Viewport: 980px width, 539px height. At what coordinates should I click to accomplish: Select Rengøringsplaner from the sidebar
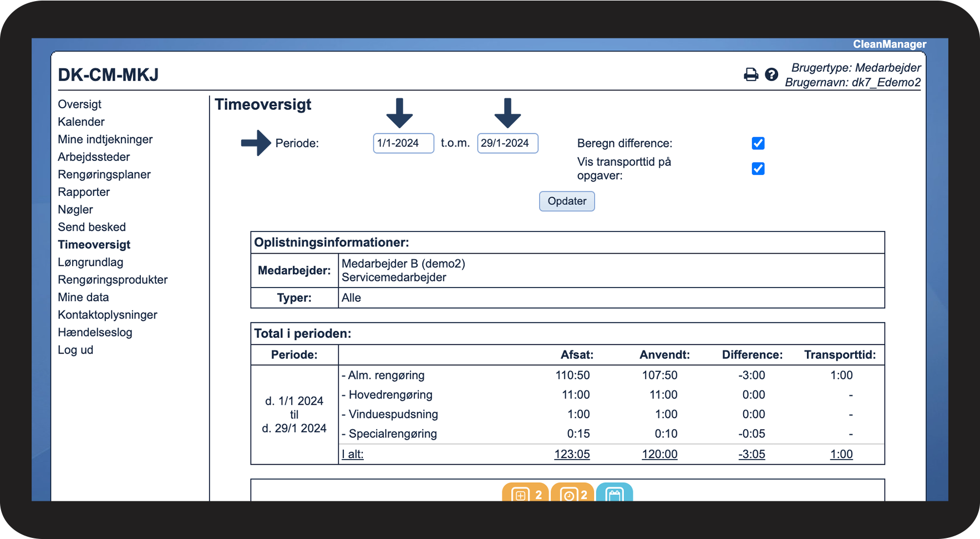click(104, 175)
